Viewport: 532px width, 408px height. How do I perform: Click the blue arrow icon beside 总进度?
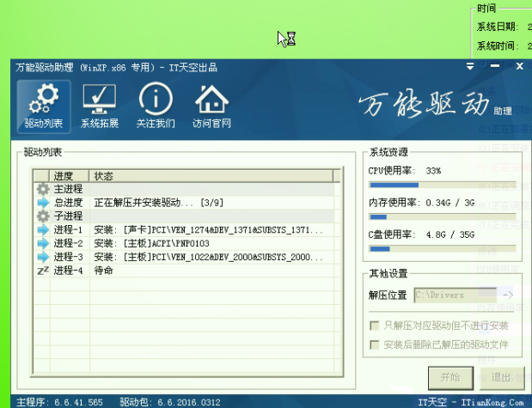[43, 203]
